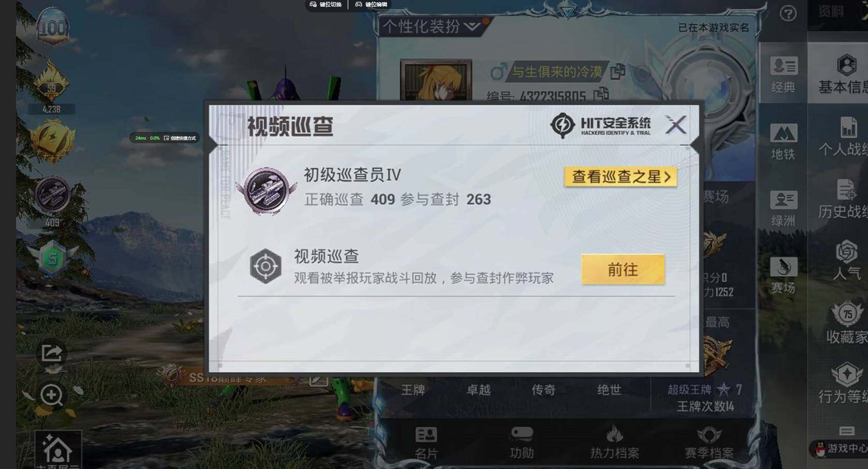Click the share arrow icon on left

(52, 354)
